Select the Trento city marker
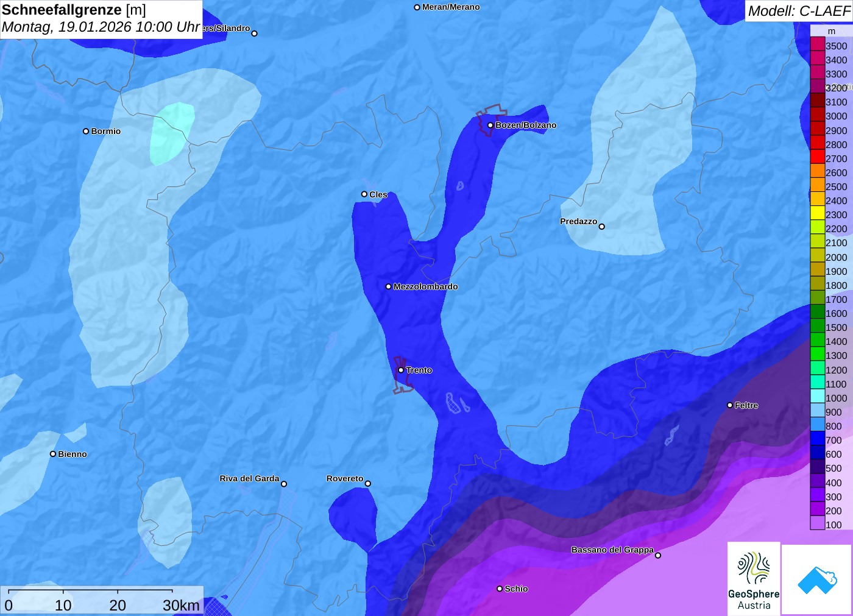The image size is (853, 616). click(401, 370)
